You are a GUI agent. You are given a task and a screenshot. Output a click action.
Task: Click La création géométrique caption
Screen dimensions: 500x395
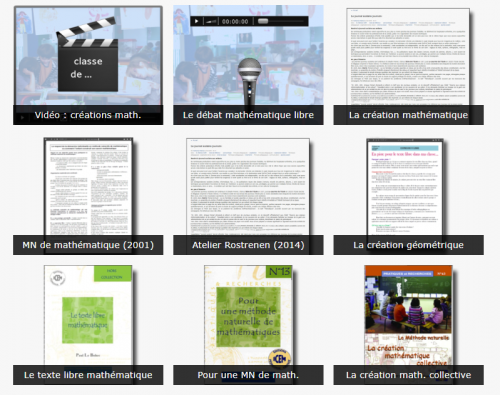pyautogui.click(x=409, y=245)
